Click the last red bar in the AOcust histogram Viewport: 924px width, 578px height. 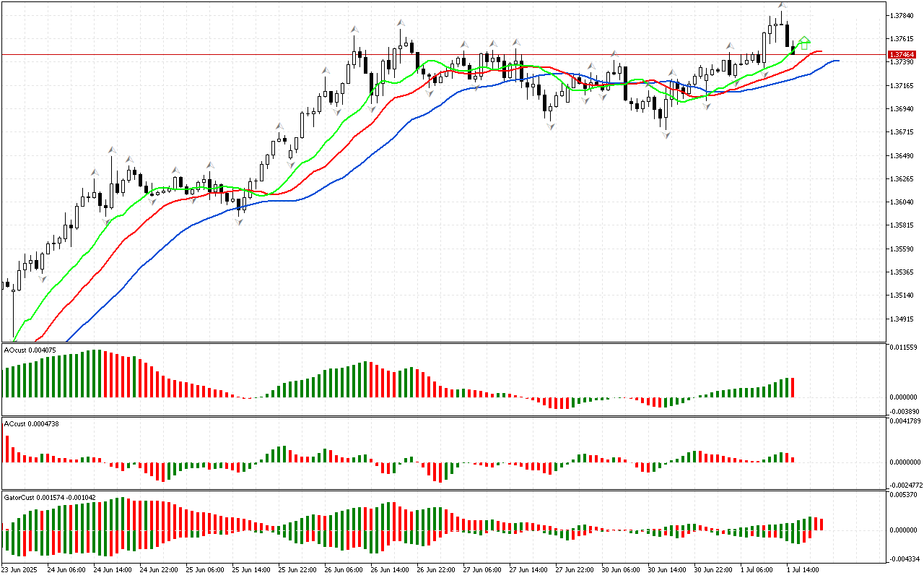(x=792, y=387)
